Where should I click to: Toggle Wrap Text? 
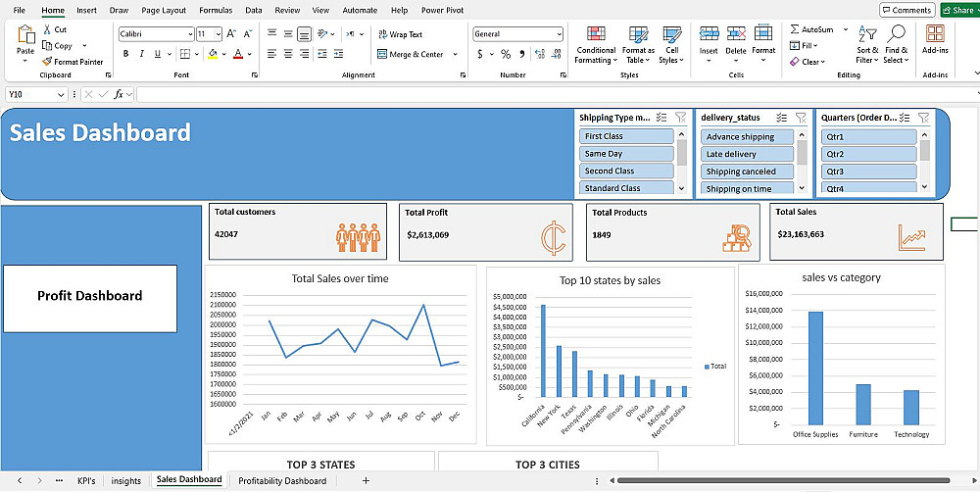tap(400, 34)
